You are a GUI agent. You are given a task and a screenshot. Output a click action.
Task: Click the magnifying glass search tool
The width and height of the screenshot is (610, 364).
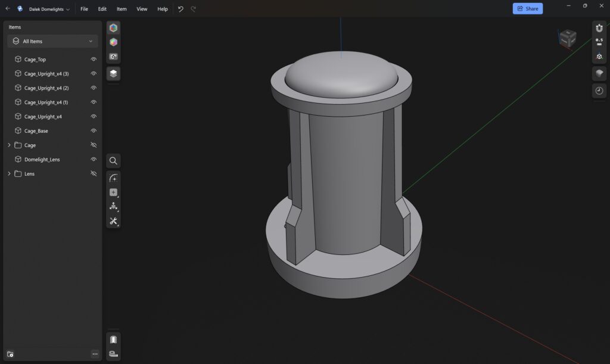pyautogui.click(x=113, y=161)
